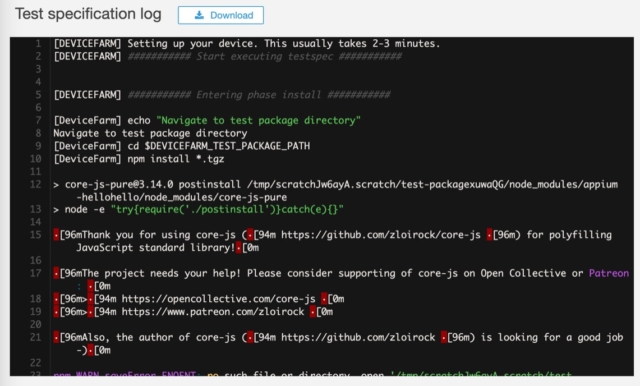This screenshot has height=386, width=640.
Task: Click 'cd $DEVICEFARM_TEST_PACKAGE_PATH' line
Action: [182, 146]
